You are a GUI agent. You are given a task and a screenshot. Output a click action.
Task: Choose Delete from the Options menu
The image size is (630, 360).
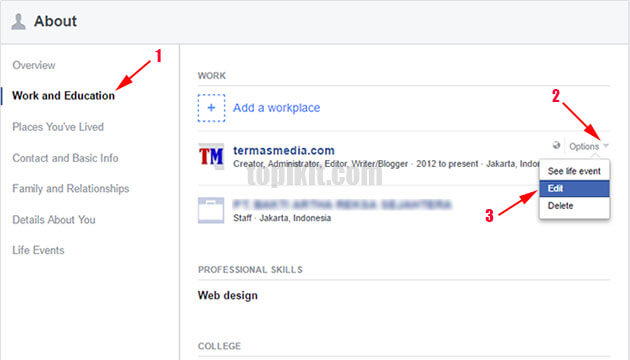[574, 206]
